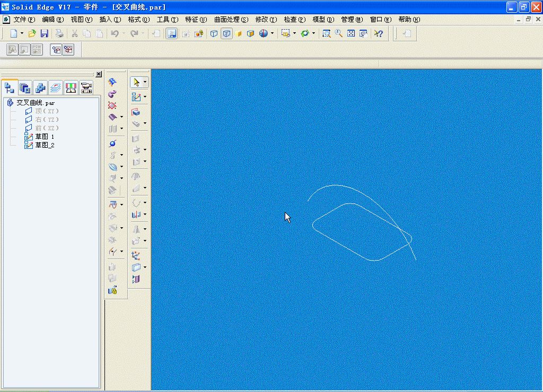Open the sharpen sphere dropdown arrow
543x392 pixels.
coord(273,33)
